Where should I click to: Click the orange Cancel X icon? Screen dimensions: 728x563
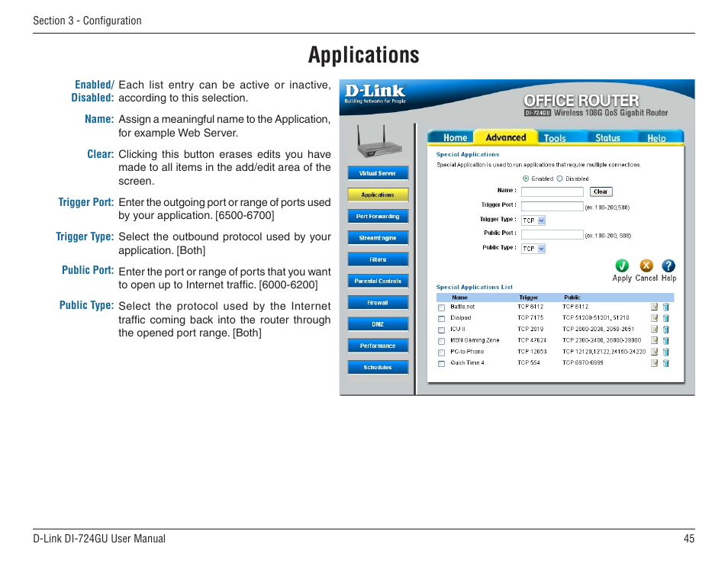pyautogui.click(x=646, y=266)
